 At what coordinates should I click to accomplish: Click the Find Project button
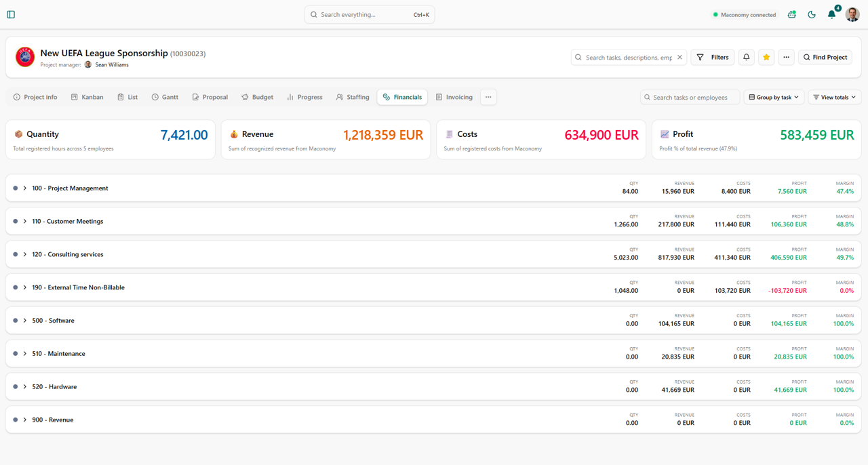click(x=825, y=58)
